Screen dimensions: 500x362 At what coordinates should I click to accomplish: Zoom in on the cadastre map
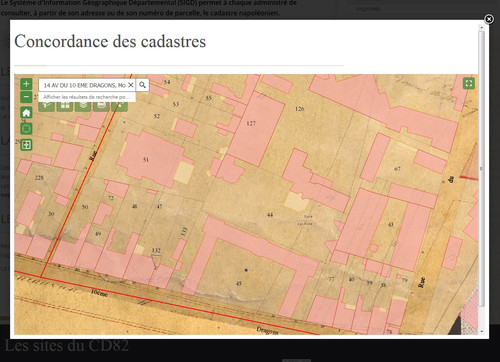pos(26,84)
